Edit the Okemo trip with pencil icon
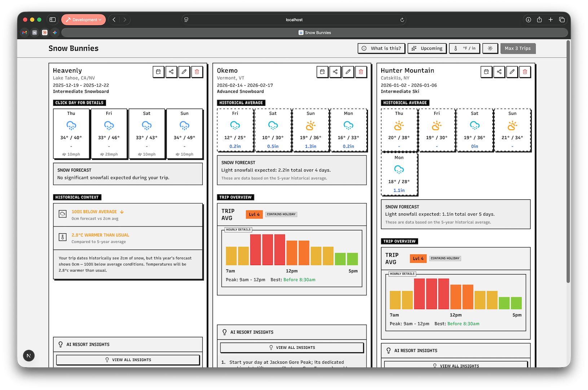The width and height of the screenshot is (588, 390). click(x=348, y=72)
